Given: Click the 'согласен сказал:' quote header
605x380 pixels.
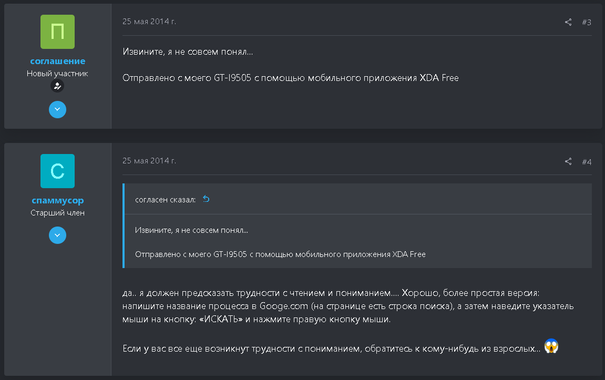Looking at the screenshot, I should [x=165, y=200].
